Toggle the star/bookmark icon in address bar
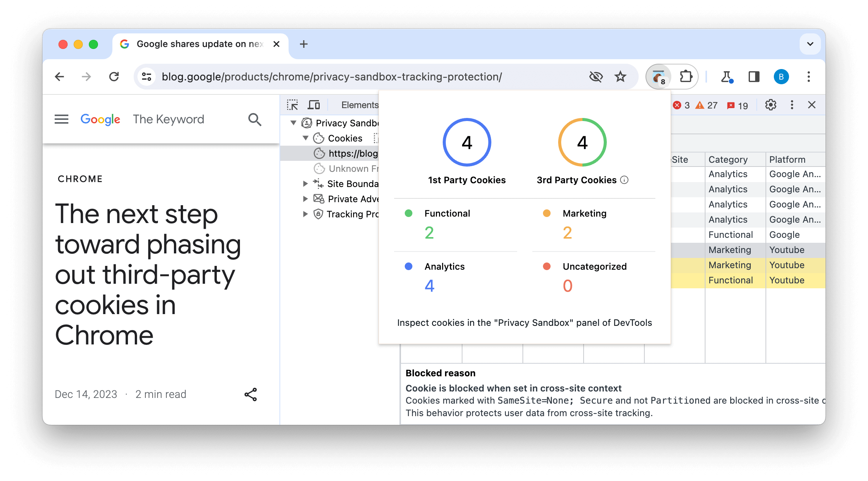 pyautogui.click(x=620, y=76)
